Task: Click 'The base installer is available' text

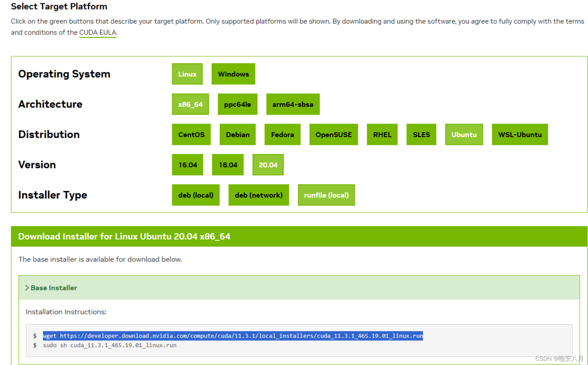Action: pyautogui.click(x=100, y=259)
